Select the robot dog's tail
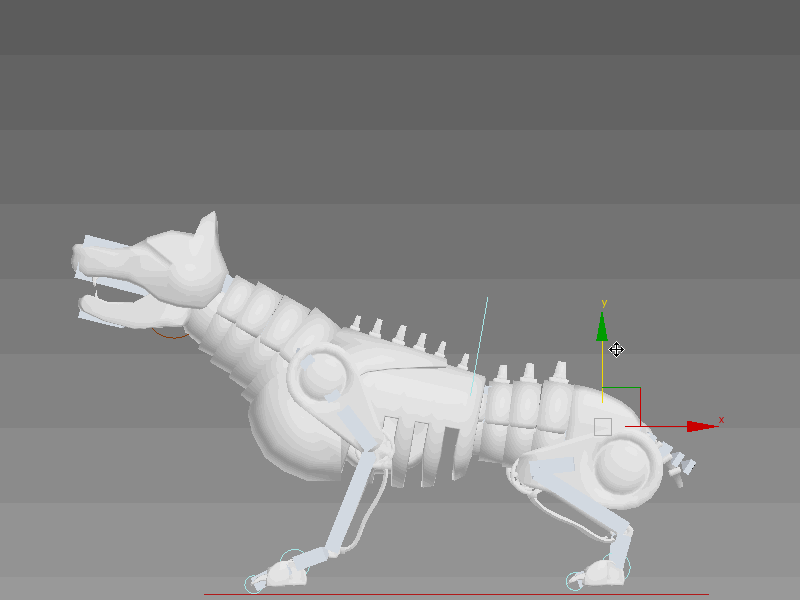The width and height of the screenshot is (800, 600). [676, 461]
